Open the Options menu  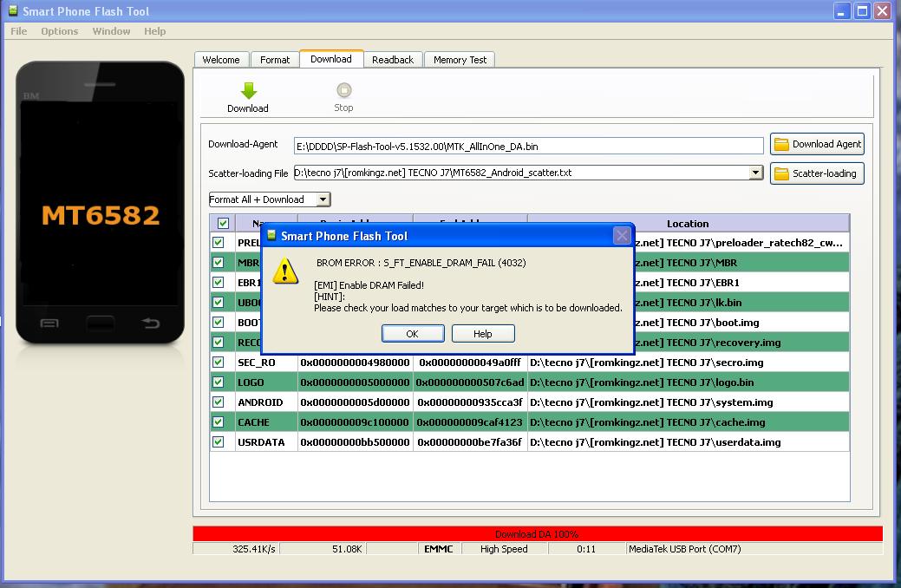pos(59,31)
